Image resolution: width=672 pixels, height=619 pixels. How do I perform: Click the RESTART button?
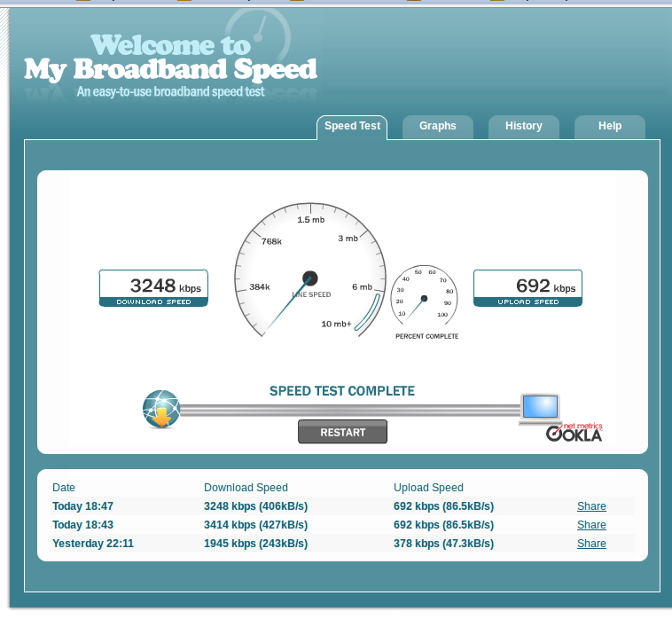click(342, 432)
